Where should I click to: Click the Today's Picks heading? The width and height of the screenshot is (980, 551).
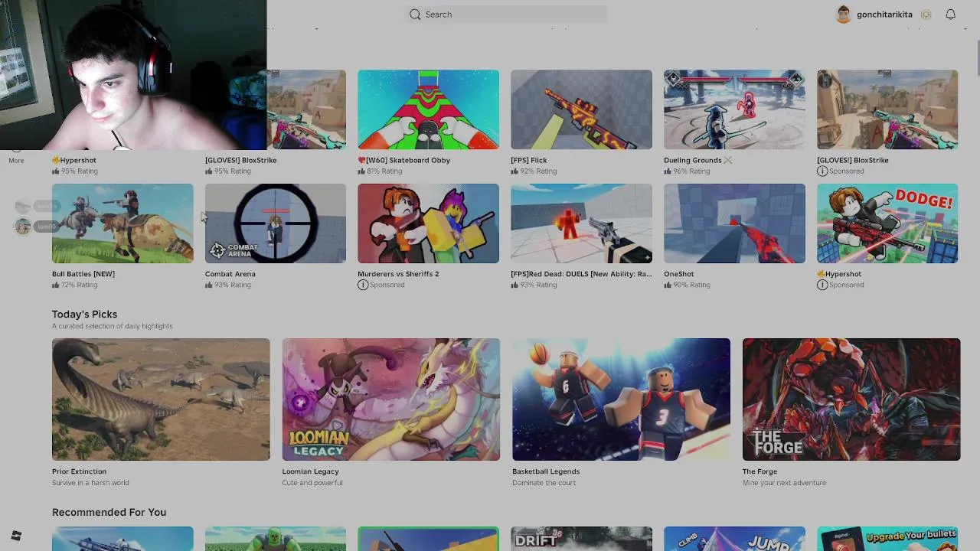84,315
